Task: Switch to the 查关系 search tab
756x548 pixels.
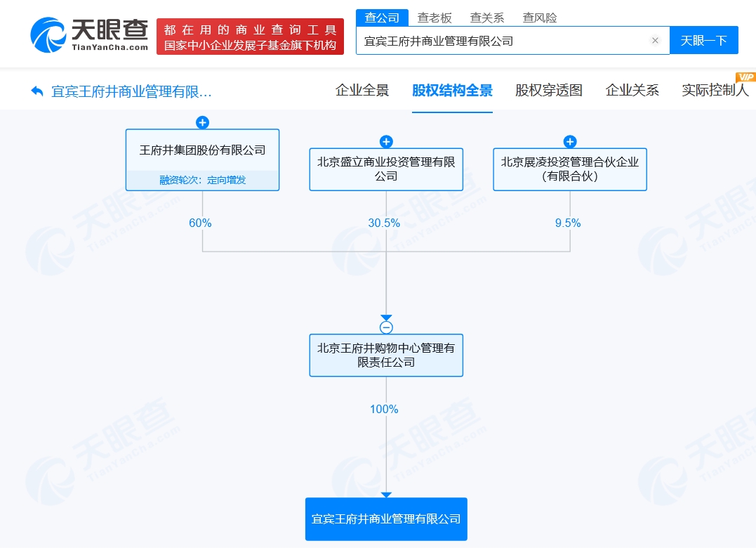Action: tap(487, 18)
